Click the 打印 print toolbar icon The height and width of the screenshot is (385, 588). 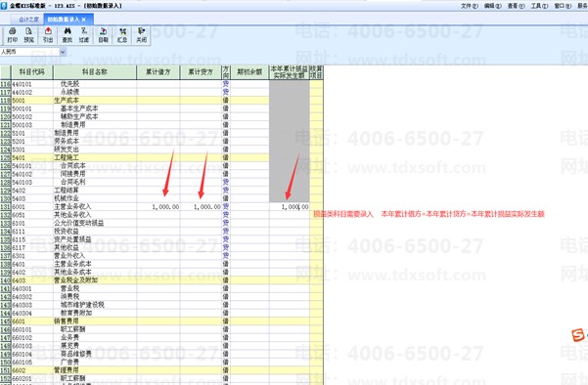click(12, 35)
